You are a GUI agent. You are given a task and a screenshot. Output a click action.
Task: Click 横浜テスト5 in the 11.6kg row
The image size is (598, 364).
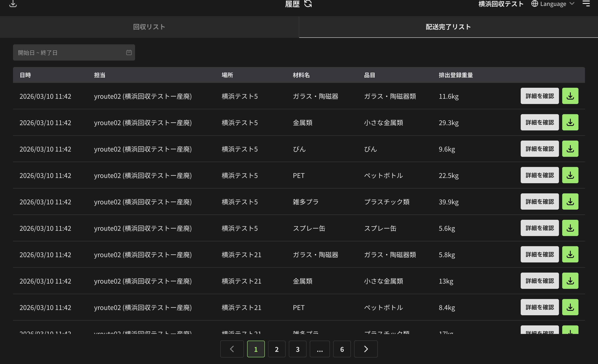point(240,96)
